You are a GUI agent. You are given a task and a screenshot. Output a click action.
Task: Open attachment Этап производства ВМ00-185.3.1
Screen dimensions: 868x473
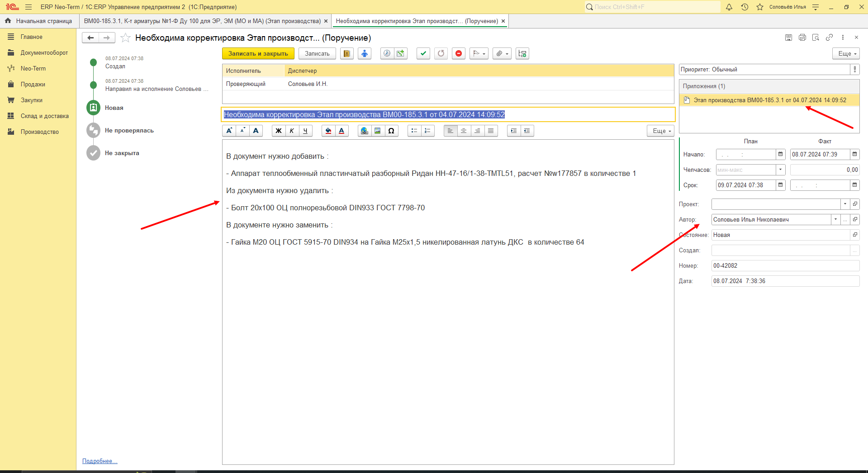(x=770, y=100)
